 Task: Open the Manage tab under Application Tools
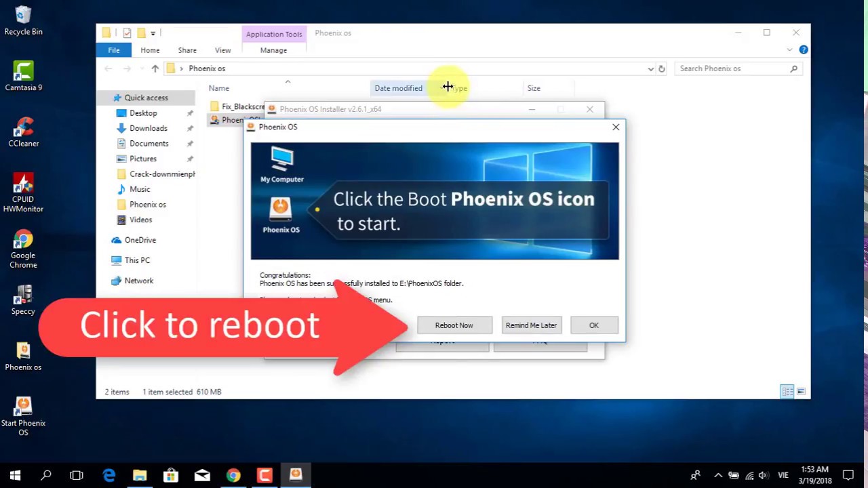(273, 49)
